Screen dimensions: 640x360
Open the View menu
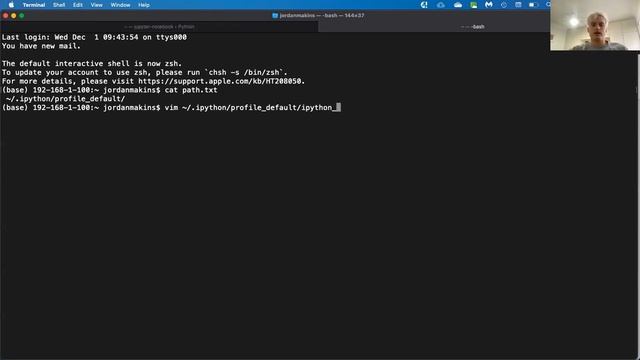[x=96, y=5]
